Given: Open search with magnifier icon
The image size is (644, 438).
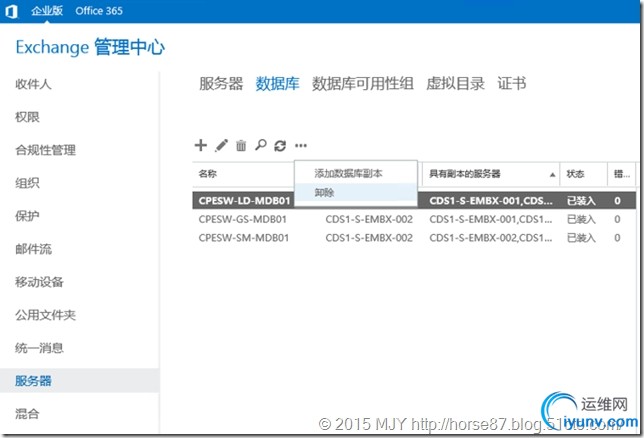Looking at the screenshot, I should pos(260,145).
